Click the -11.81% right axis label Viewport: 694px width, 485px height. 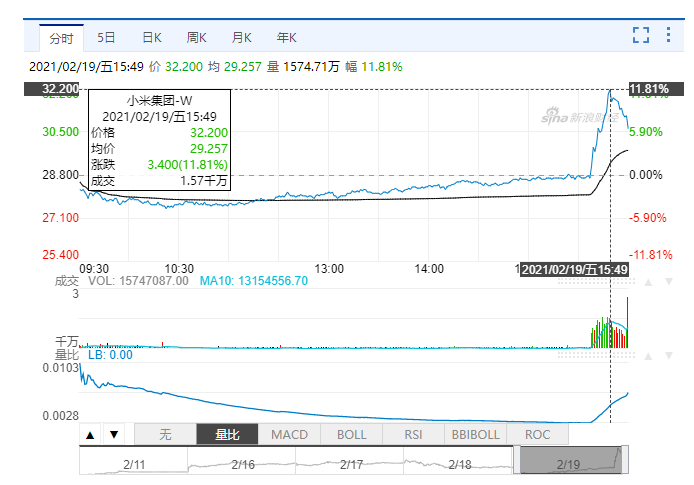point(651,255)
